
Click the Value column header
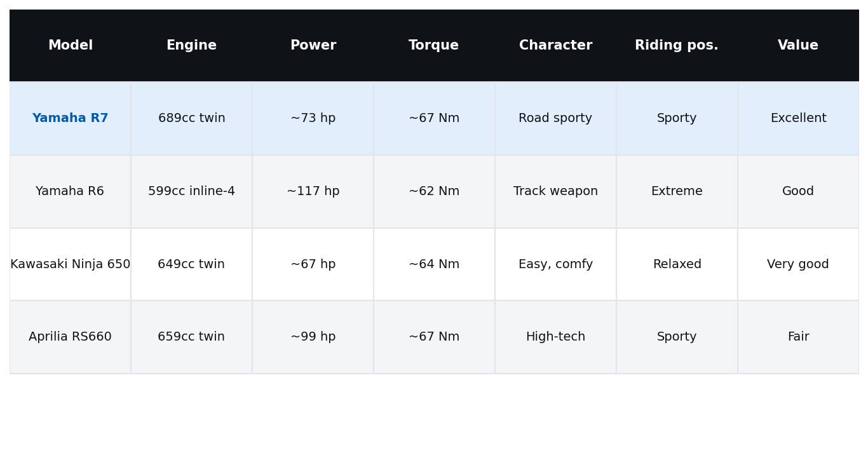click(x=798, y=46)
